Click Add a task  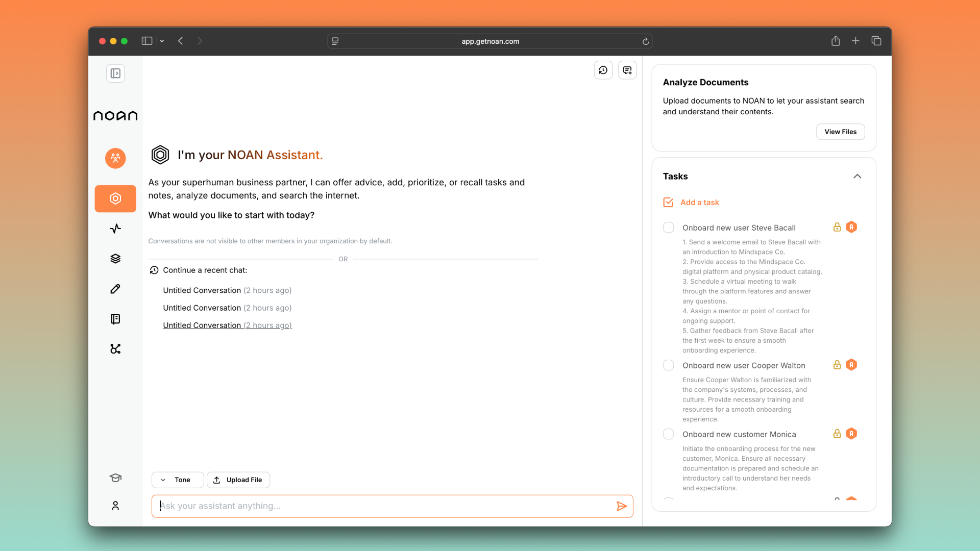[691, 203]
